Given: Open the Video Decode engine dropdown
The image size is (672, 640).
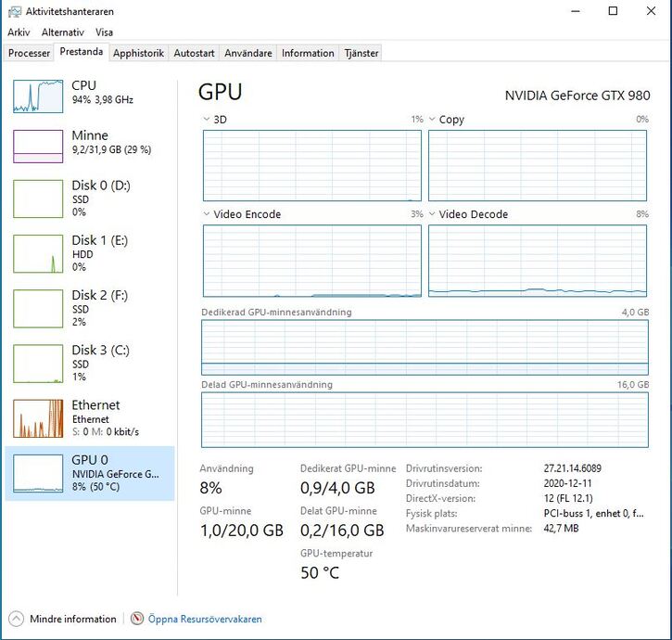Looking at the screenshot, I should point(432,214).
